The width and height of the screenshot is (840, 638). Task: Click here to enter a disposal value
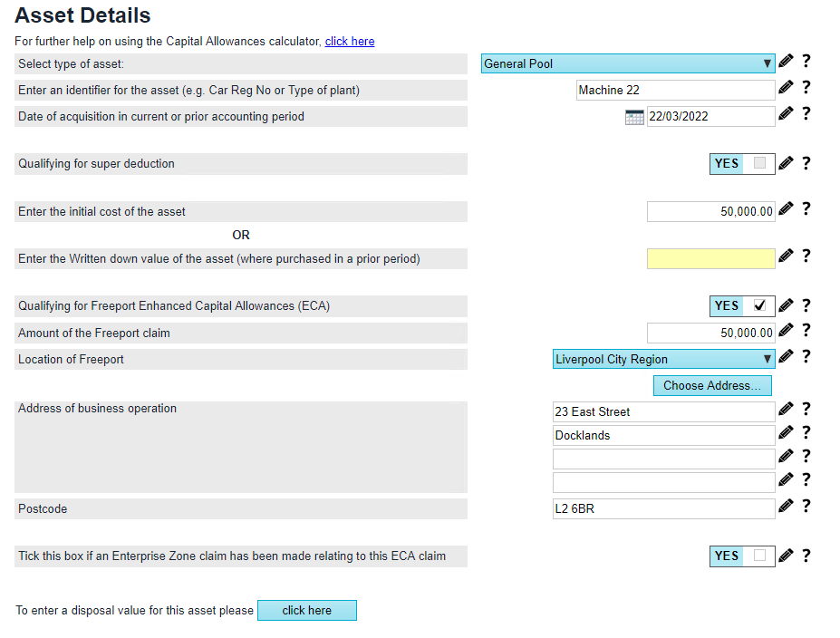(306, 610)
